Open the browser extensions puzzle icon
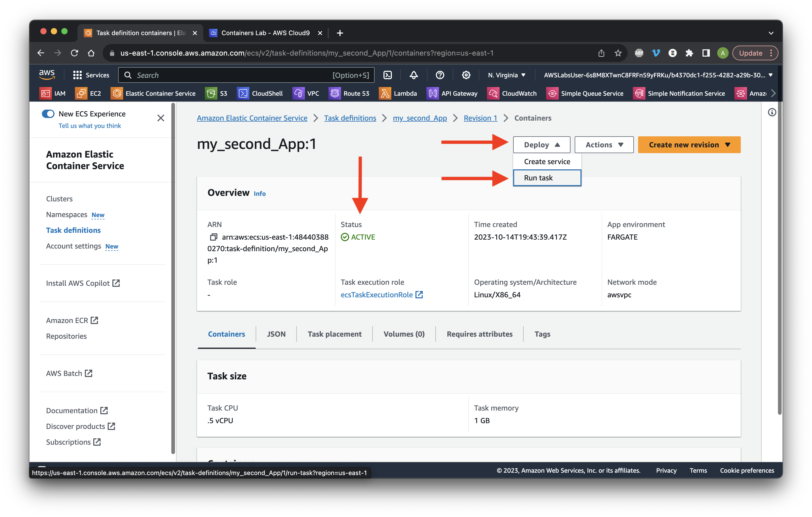The width and height of the screenshot is (812, 517). tap(689, 53)
